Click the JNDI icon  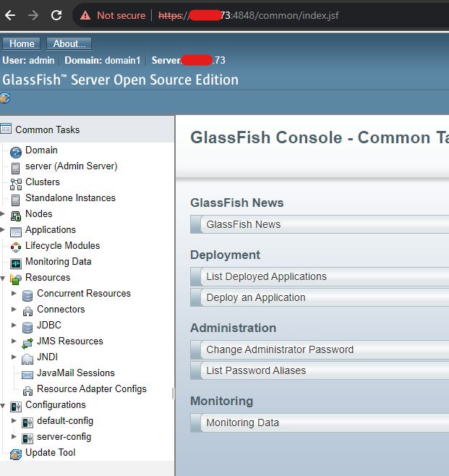coord(27,359)
